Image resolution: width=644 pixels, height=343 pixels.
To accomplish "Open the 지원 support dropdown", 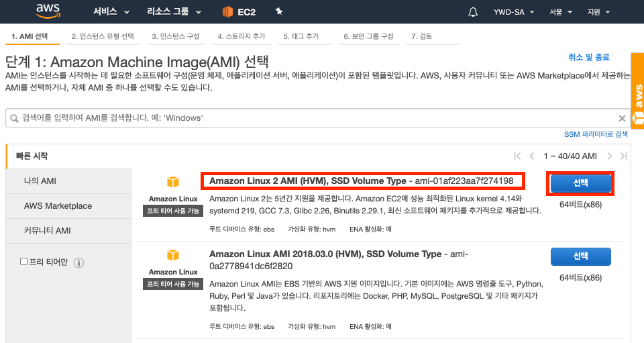I will click(598, 12).
